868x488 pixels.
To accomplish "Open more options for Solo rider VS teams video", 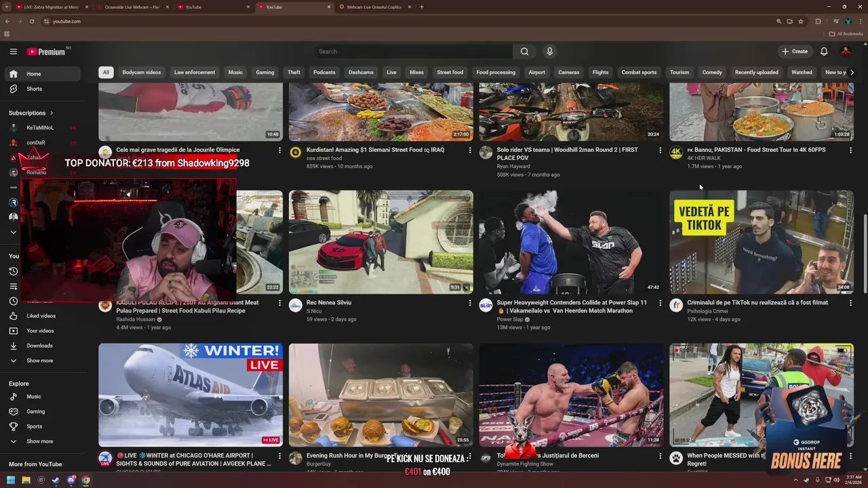I will (660, 150).
